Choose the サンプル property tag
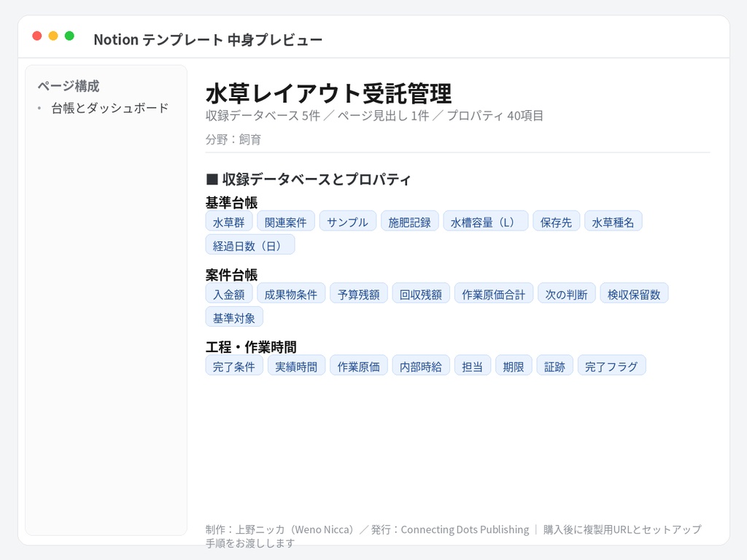The height and width of the screenshot is (560, 747). (x=348, y=222)
